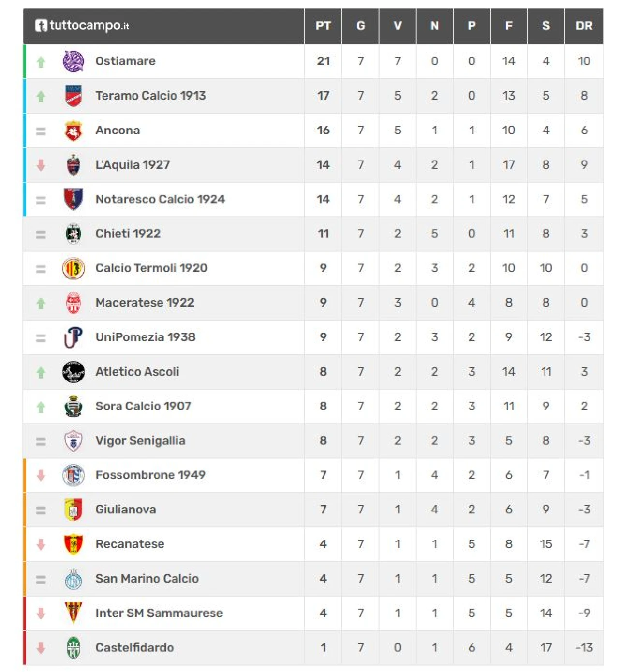Open L'Aquila 1927 crest icon
619x672 pixels.
[74, 165]
